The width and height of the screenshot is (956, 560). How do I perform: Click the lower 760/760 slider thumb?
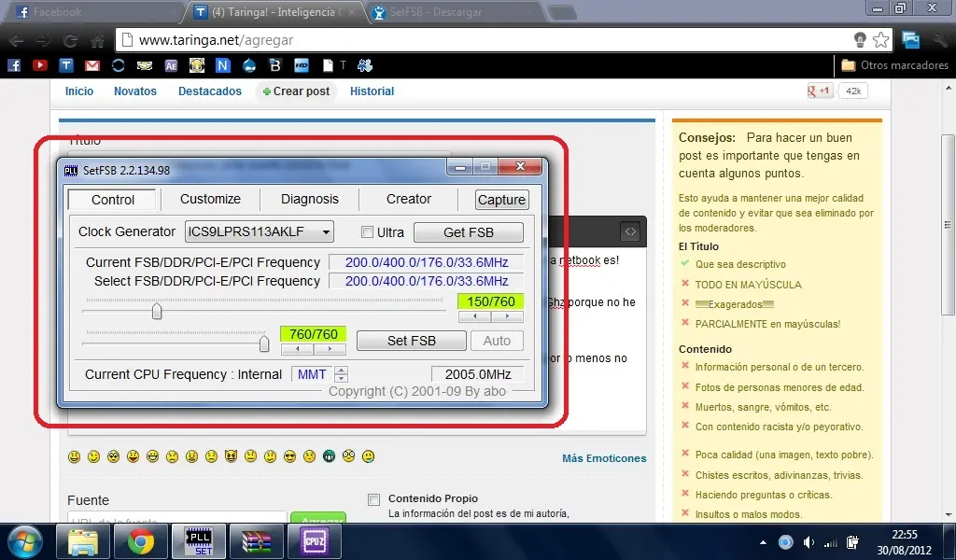click(x=264, y=343)
